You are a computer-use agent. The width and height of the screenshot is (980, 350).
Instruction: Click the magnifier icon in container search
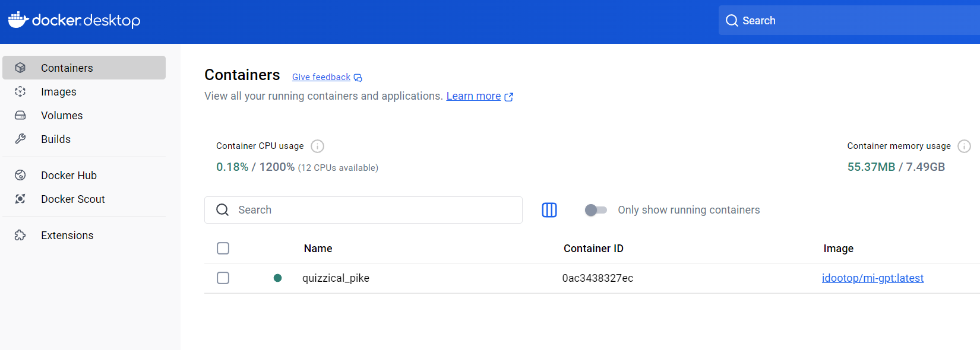coord(223,210)
